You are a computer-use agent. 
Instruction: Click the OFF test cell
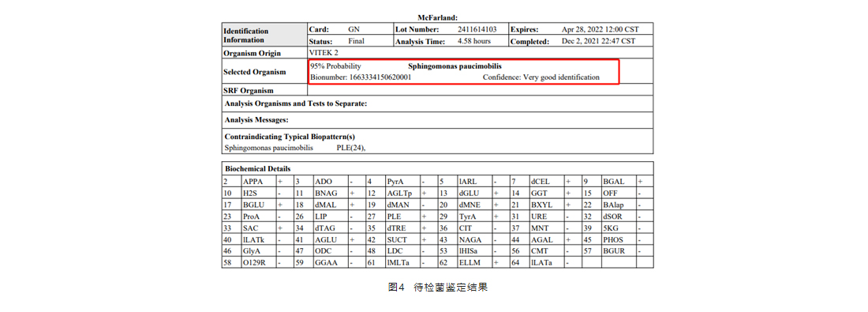click(x=619, y=193)
